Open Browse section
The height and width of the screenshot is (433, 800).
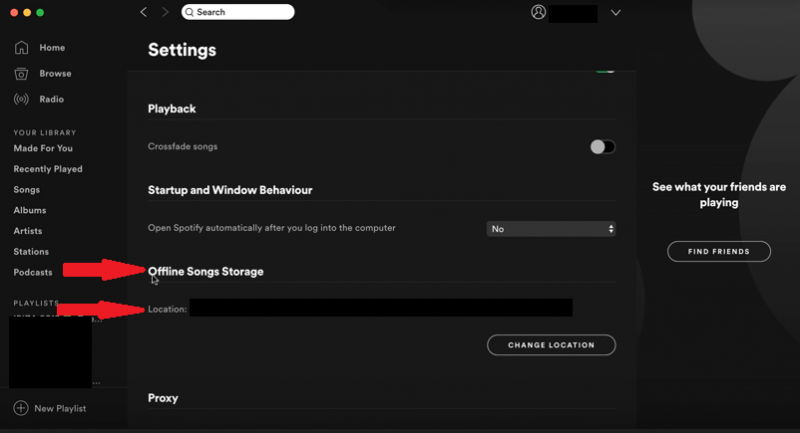click(55, 73)
